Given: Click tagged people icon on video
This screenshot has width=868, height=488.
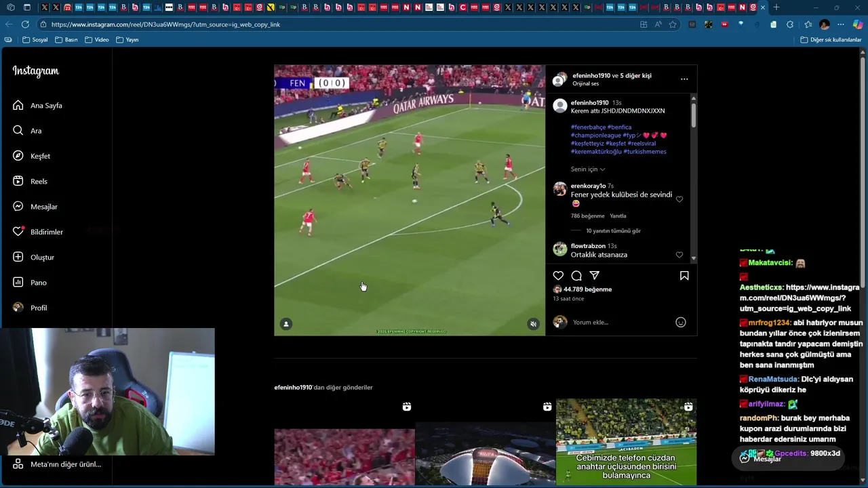Looking at the screenshot, I should pos(286,324).
